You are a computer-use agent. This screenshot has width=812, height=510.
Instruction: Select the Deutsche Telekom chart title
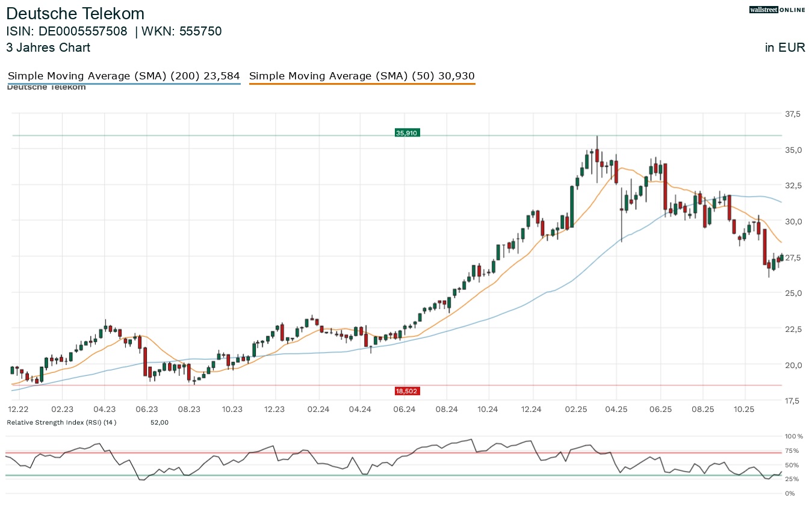tap(75, 13)
